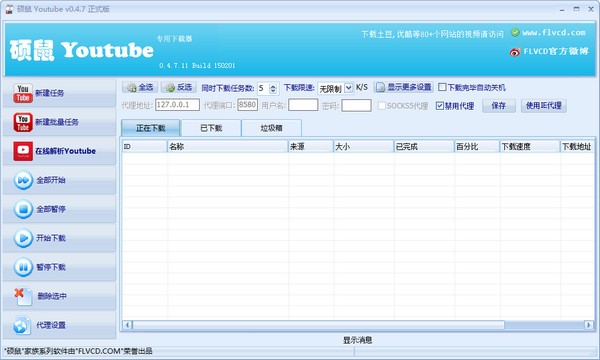Toggle the 禁用代理 checkbox

[440, 106]
